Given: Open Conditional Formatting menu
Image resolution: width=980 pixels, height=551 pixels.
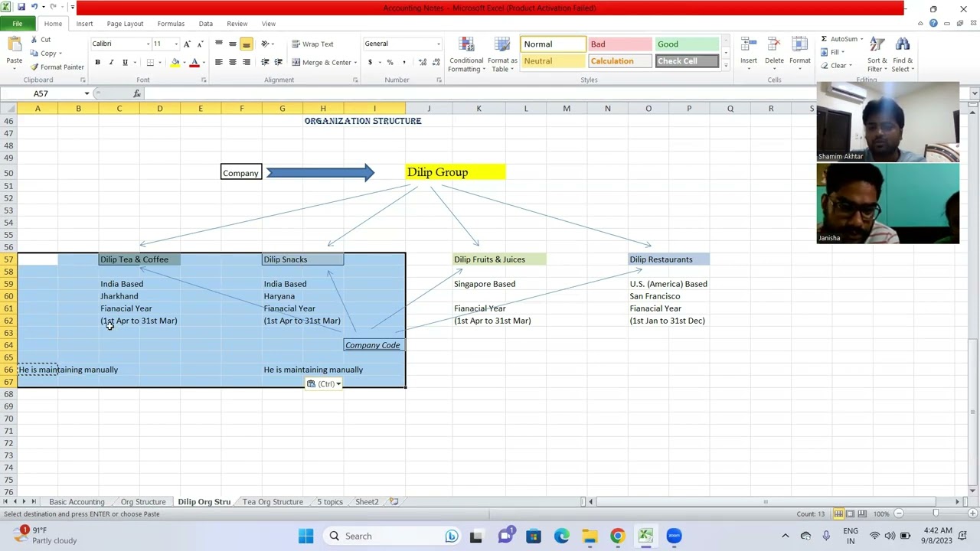Looking at the screenshot, I should click(466, 54).
